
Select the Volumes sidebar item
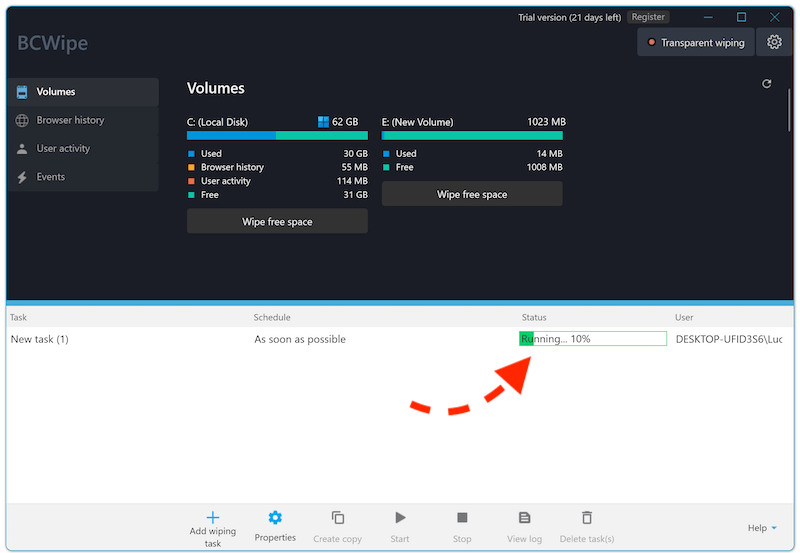tap(56, 92)
